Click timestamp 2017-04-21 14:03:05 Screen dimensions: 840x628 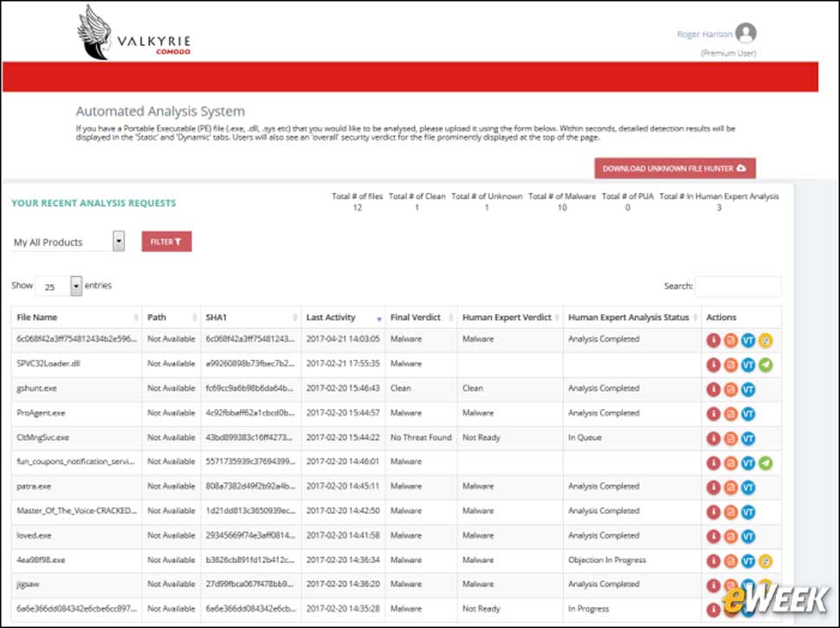coord(343,339)
